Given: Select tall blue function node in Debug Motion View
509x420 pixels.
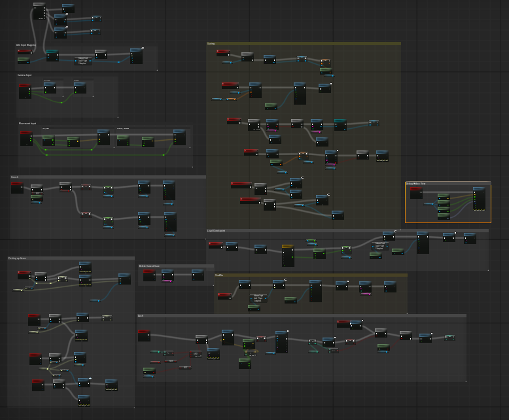Looking at the screenshot, I should coord(479,199).
